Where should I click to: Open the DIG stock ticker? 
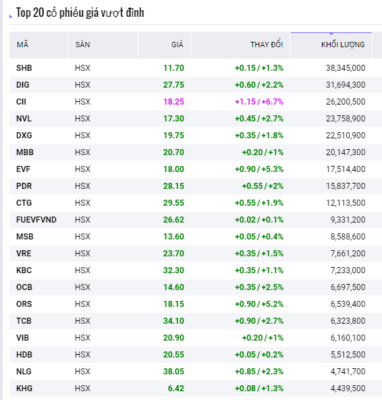(x=23, y=85)
